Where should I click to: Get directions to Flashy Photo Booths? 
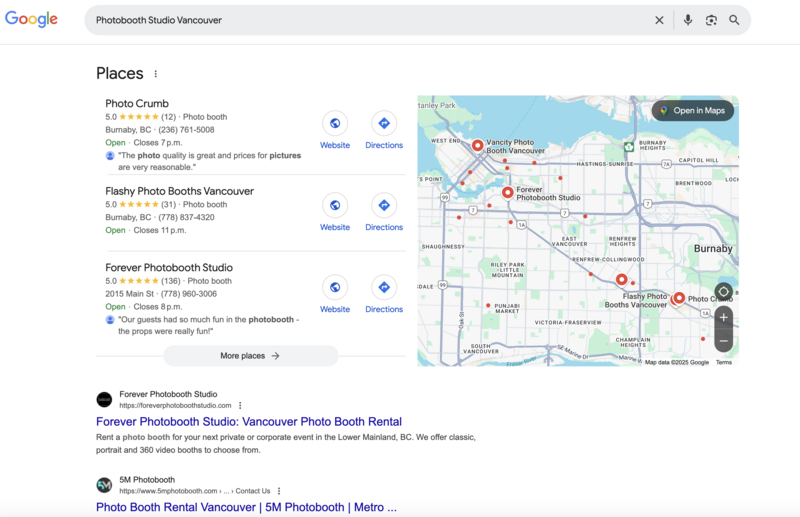(x=384, y=205)
